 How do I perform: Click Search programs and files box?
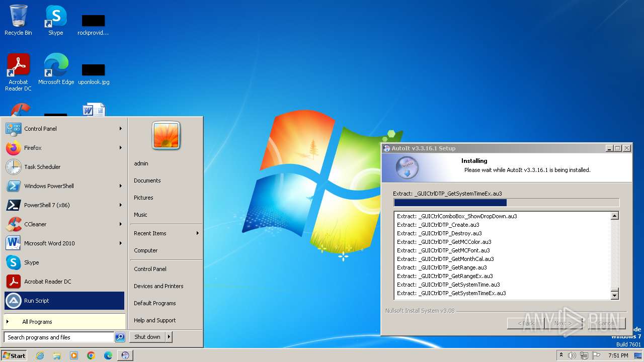tap(59, 337)
